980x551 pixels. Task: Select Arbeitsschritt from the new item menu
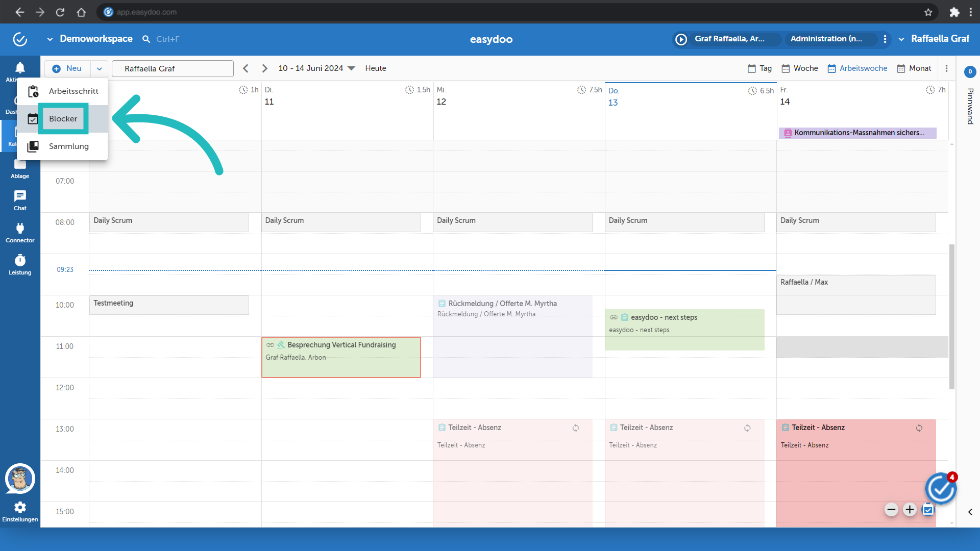73,91
